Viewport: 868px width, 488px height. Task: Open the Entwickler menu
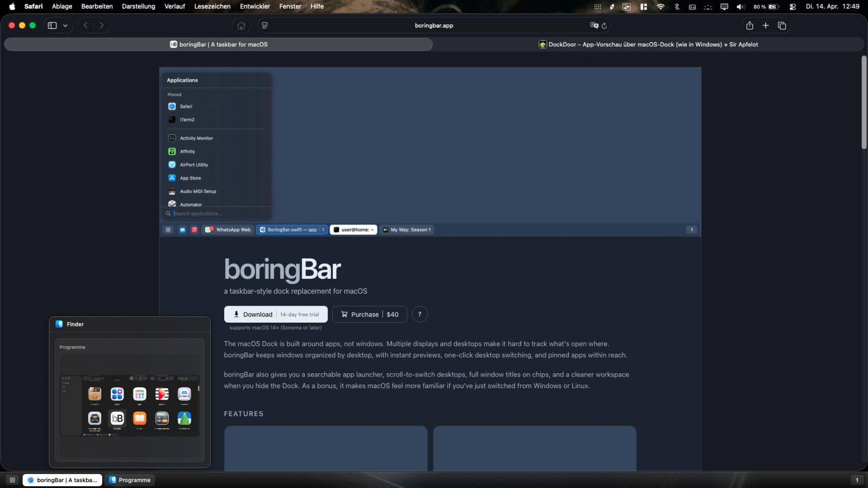point(255,6)
